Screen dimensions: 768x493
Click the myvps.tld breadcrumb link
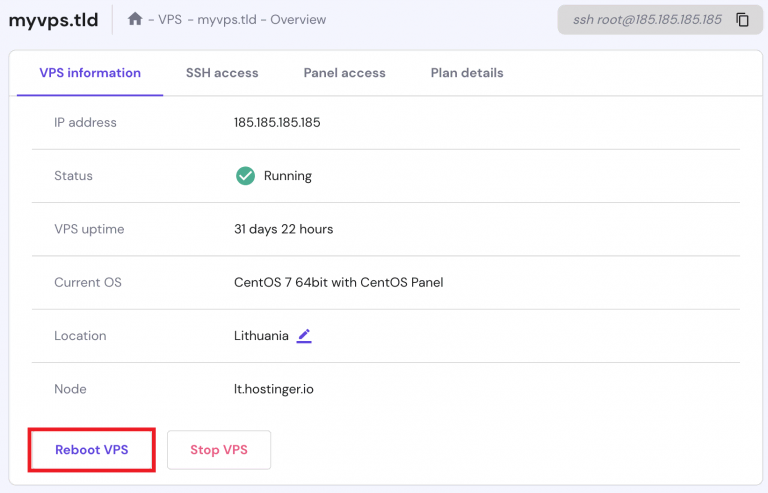coord(229,20)
